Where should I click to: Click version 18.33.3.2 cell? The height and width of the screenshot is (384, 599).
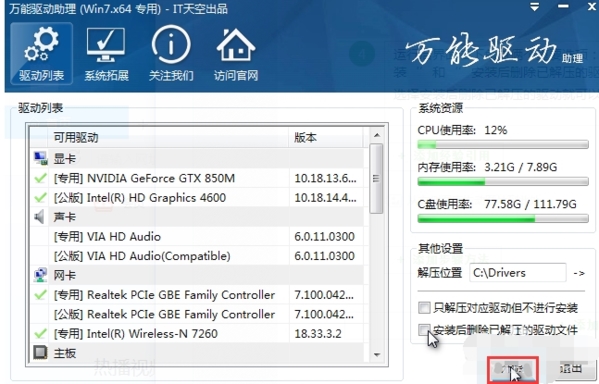click(318, 334)
